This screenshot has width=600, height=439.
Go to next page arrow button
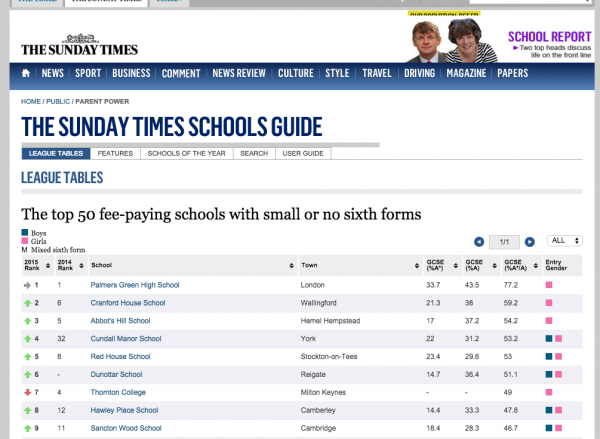pyautogui.click(x=530, y=242)
